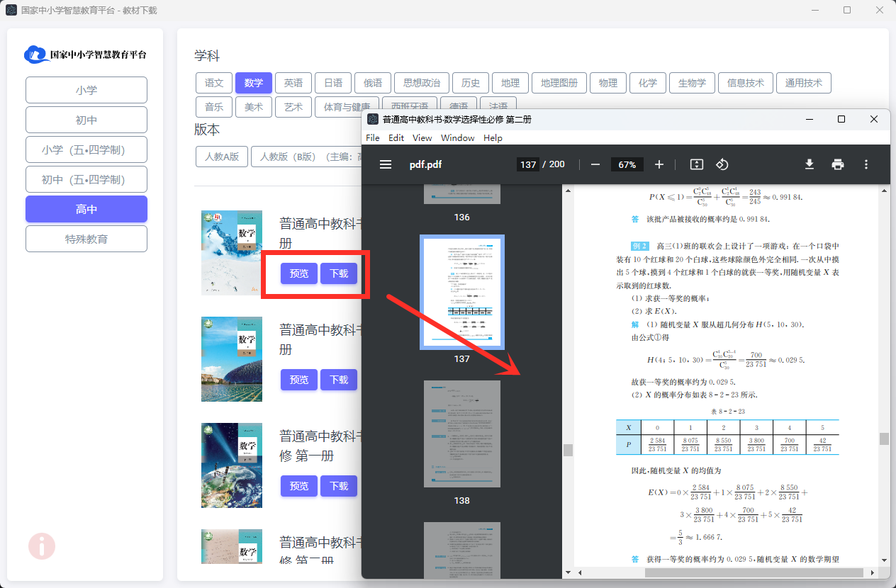Image resolution: width=896 pixels, height=588 pixels.
Task: Zoom out with the minus icon
Action: (x=595, y=164)
